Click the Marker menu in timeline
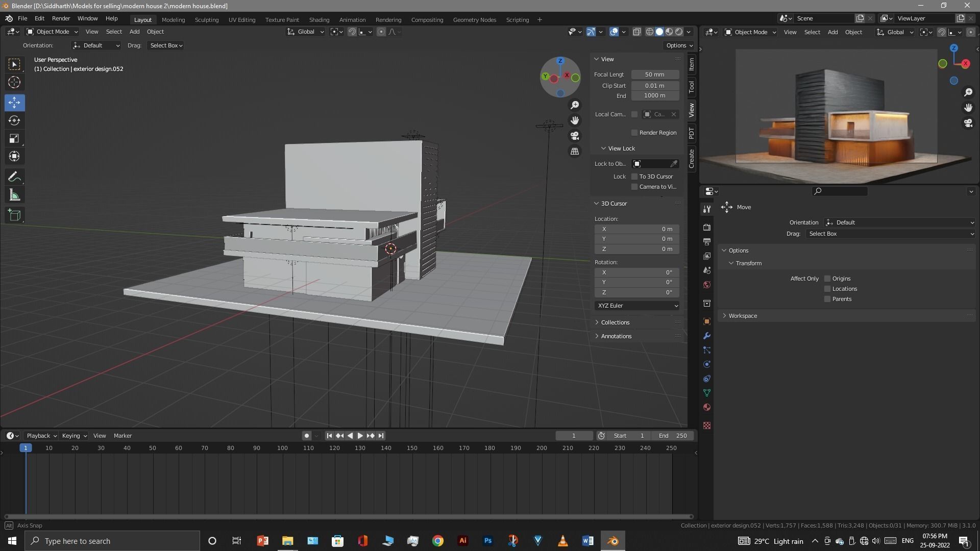The width and height of the screenshot is (980, 551). (122, 436)
